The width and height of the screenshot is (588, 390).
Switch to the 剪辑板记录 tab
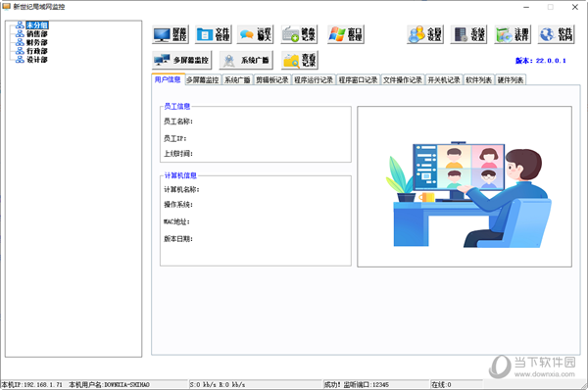click(272, 80)
